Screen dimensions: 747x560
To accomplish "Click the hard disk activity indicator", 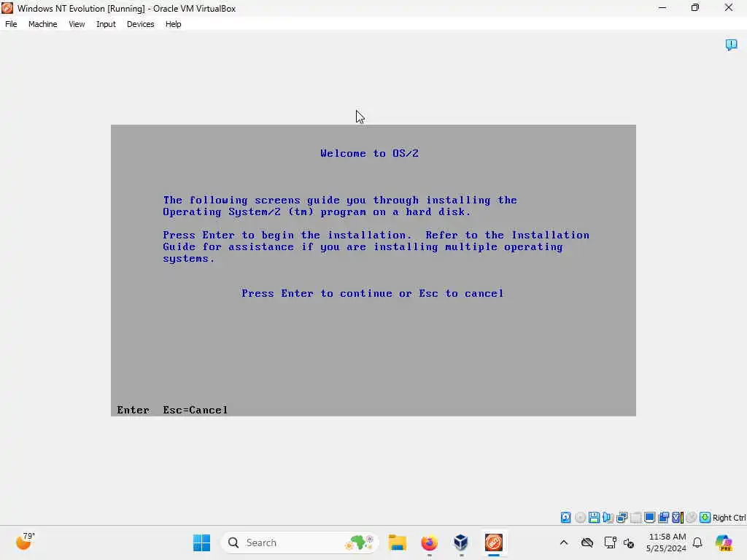I will click(x=565, y=517).
